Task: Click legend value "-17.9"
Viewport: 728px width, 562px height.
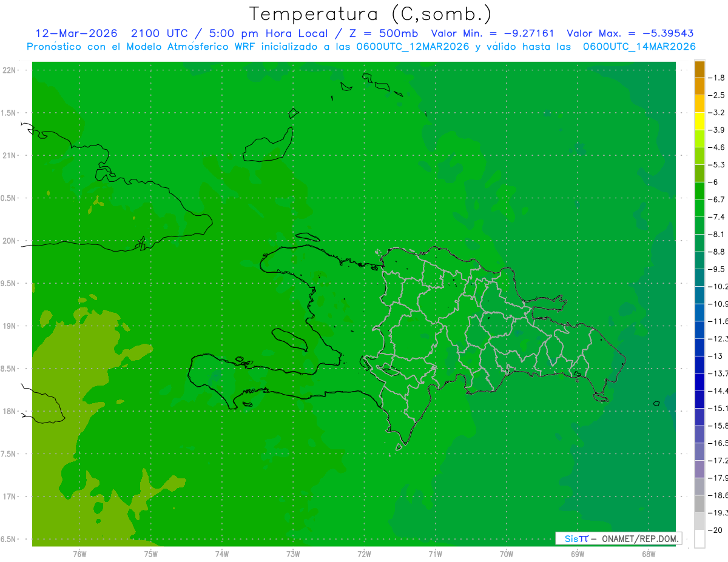Action: [718, 478]
